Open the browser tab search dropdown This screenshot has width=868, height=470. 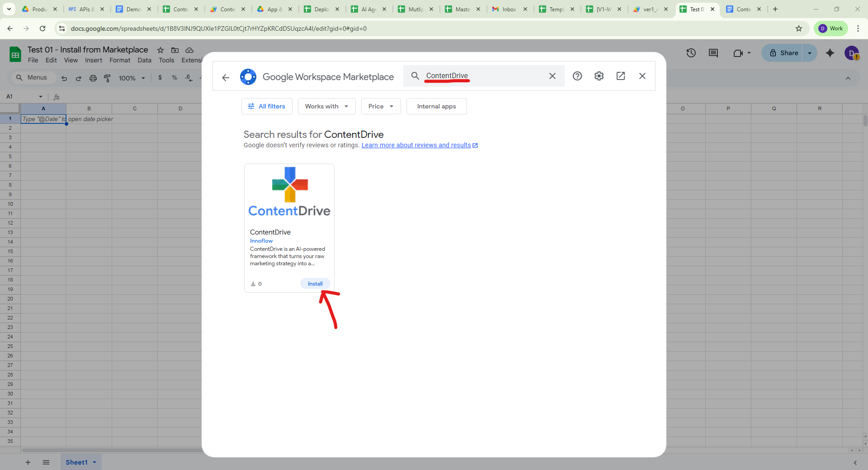[9, 9]
